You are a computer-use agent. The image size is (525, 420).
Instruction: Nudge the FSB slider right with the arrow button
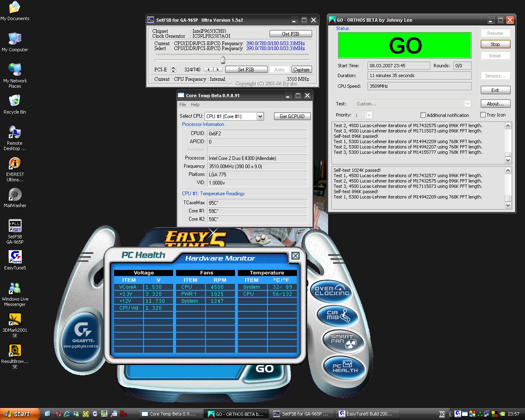(x=218, y=70)
